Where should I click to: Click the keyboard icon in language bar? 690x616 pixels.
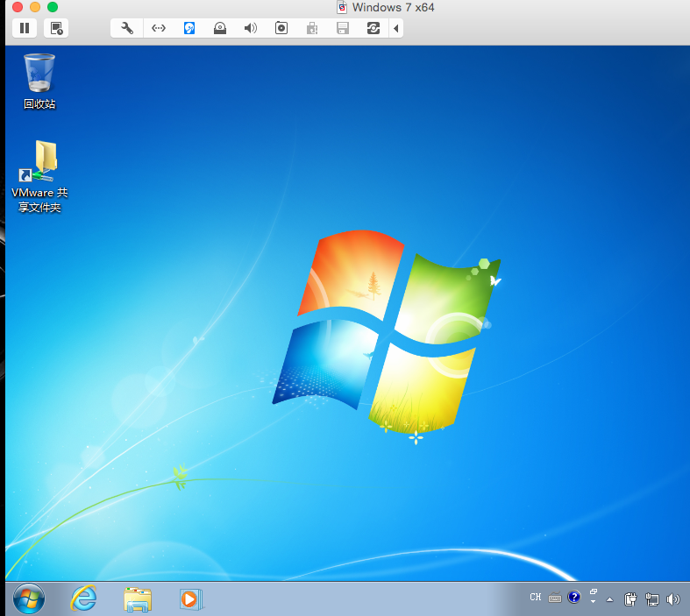click(555, 598)
